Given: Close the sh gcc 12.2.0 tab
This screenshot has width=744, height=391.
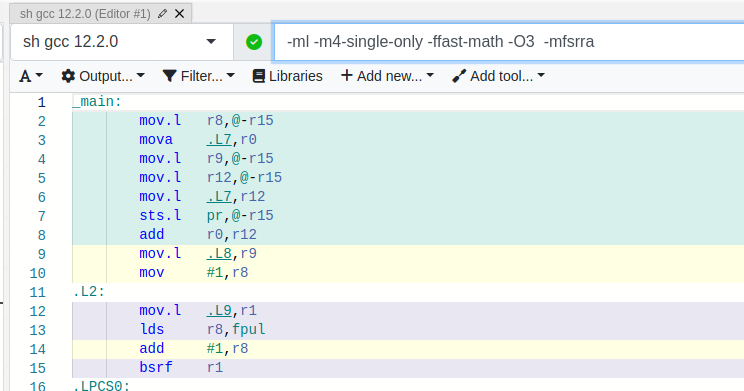Looking at the screenshot, I should tap(179, 14).
